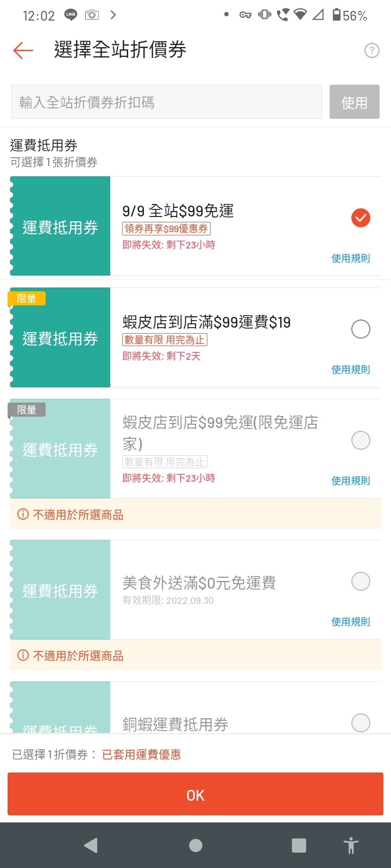The height and width of the screenshot is (868, 391).
Task: Select the 蝦皮店到店滿$99運費$19 voucher radio
Action: pos(361,329)
